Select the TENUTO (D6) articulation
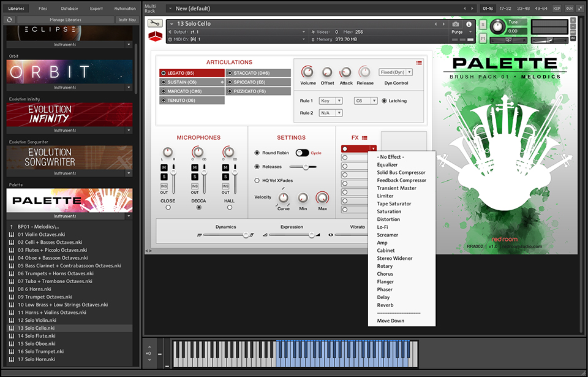588x377 pixels. click(192, 101)
